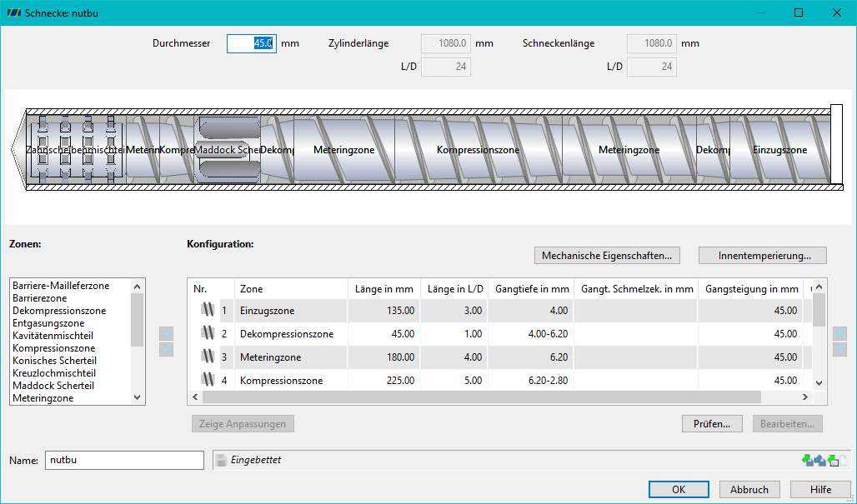The image size is (857, 504).
Task: Select Kavitätenmischteil in the Zonen list
Action: coord(53,336)
